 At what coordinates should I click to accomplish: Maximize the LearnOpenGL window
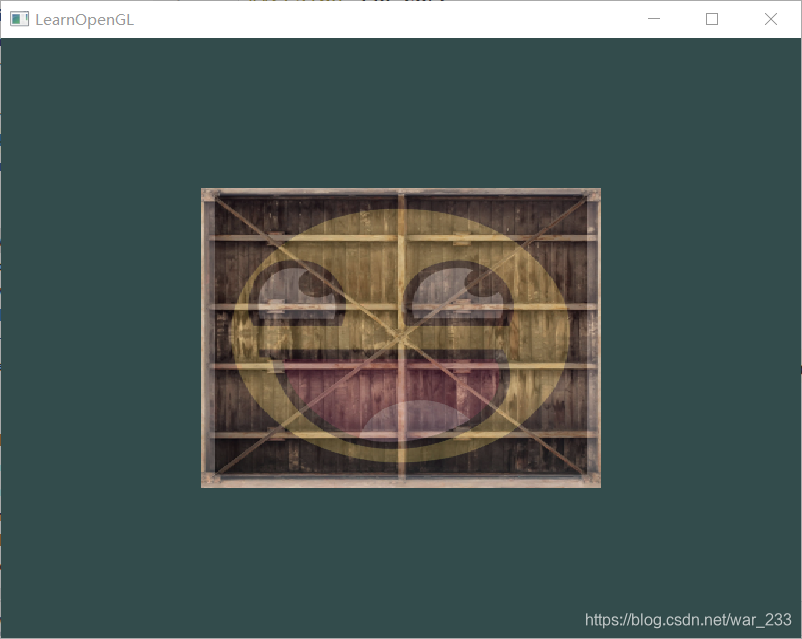712,19
